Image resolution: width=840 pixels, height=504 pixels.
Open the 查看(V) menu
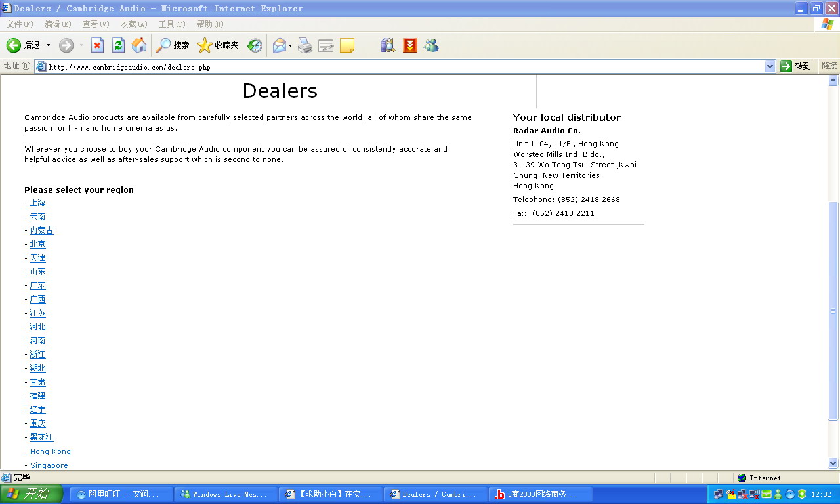(96, 24)
